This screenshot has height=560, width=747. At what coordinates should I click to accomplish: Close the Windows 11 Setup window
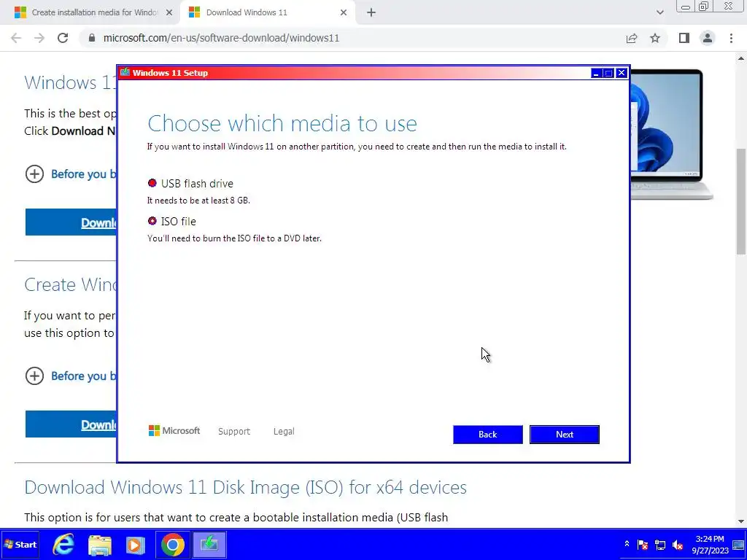[x=622, y=73]
